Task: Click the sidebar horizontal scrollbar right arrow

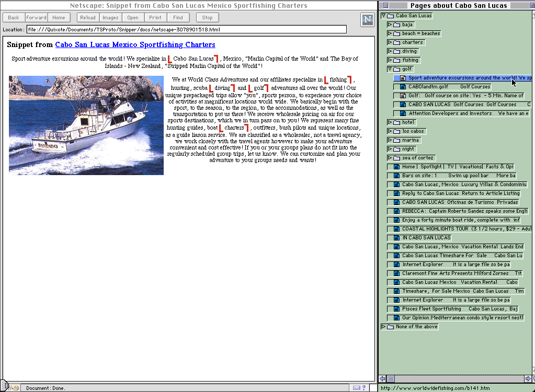Action: [528, 379]
